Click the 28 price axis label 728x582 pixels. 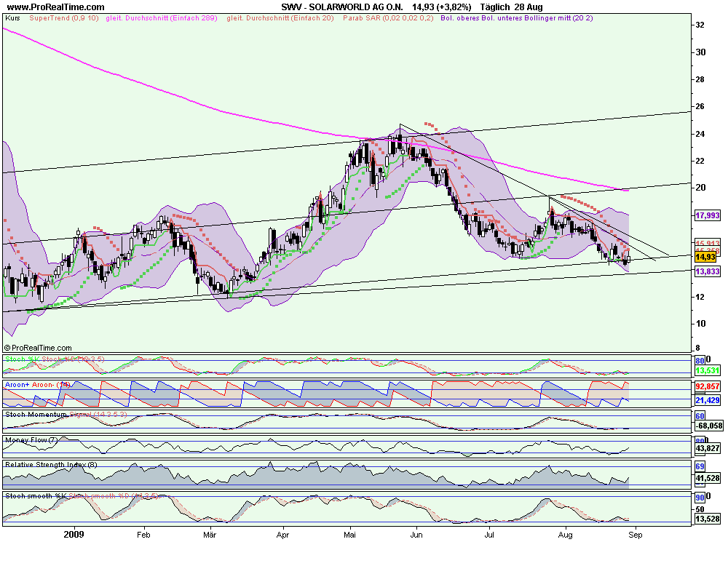[x=700, y=80]
